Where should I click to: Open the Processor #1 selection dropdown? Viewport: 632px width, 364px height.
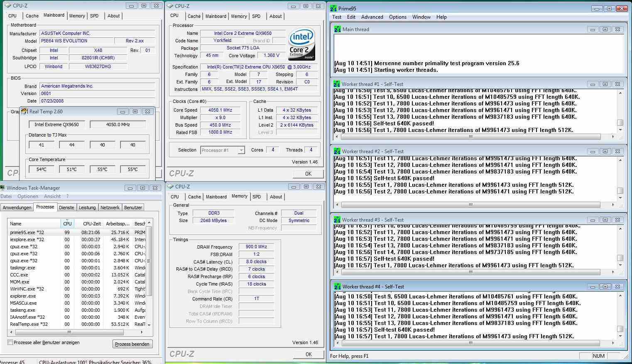click(x=223, y=150)
